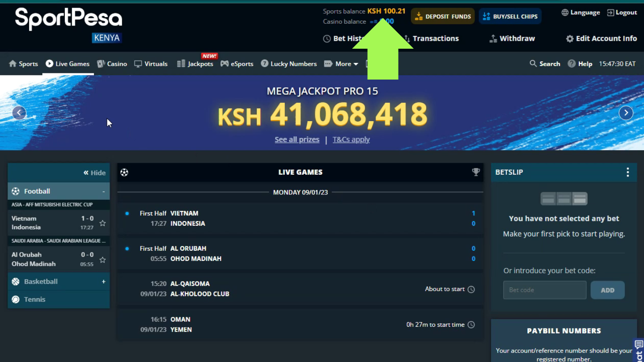Expand the Basketball category
Screen dimensions: 644x362
[103, 282]
